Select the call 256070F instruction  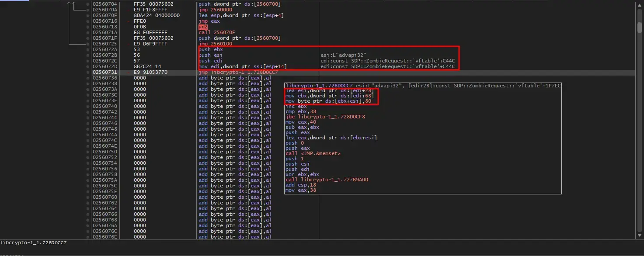click(217, 32)
